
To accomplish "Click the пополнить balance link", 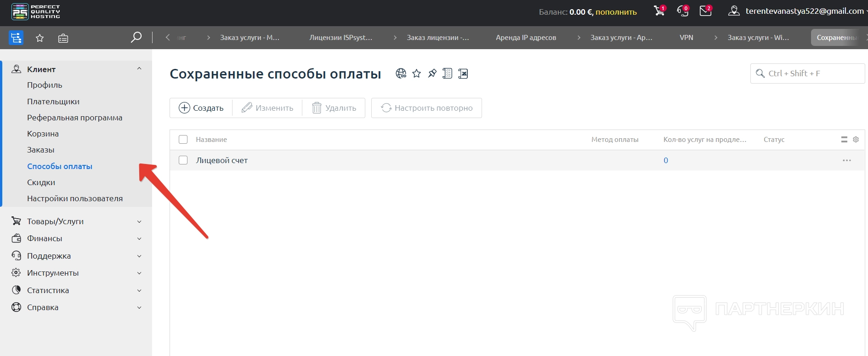I will [616, 12].
